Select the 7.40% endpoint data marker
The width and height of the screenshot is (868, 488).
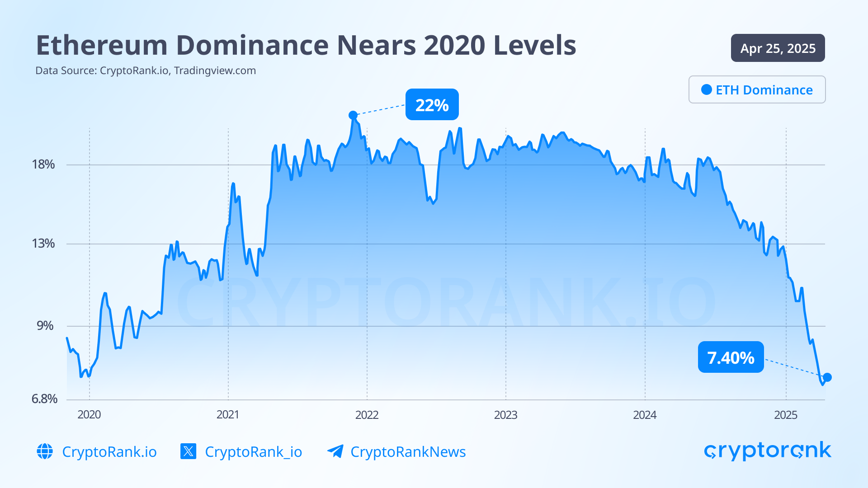[x=827, y=377]
